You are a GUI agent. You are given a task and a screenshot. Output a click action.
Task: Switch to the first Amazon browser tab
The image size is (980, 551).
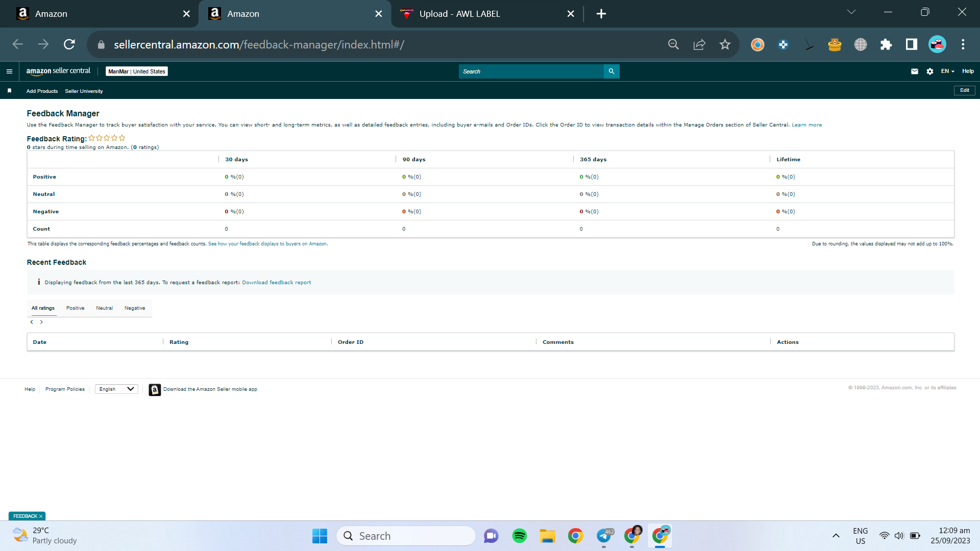pyautogui.click(x=99, y=14)
